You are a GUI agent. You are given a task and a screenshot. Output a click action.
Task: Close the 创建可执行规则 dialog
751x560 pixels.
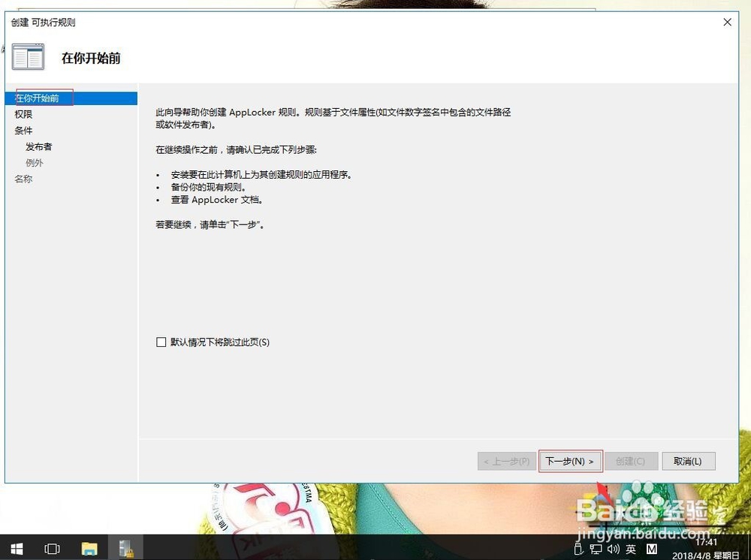point(727,22)
